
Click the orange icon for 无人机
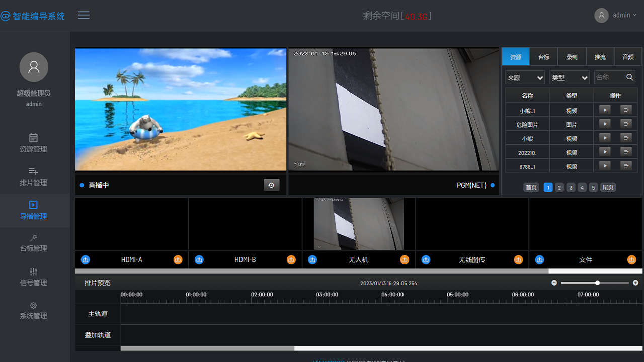click(x=405, y=259)
